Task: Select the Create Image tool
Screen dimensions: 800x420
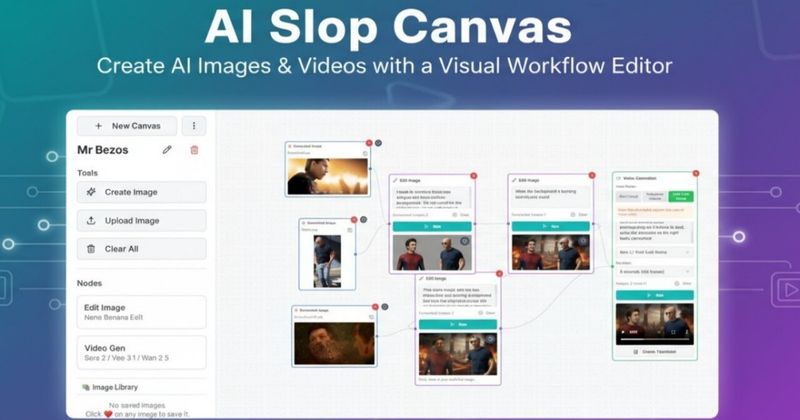Action: pos(142,192)
